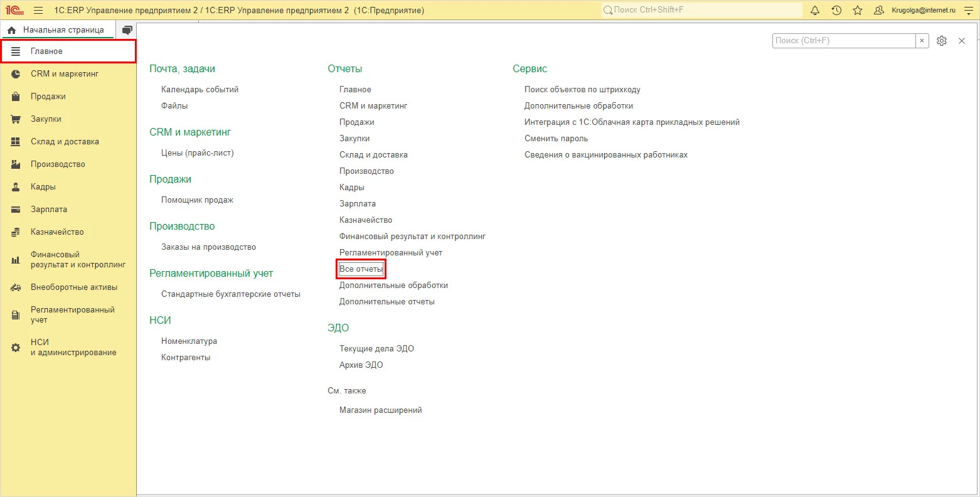Open Сменить пароль link

[x=556, y=139]
